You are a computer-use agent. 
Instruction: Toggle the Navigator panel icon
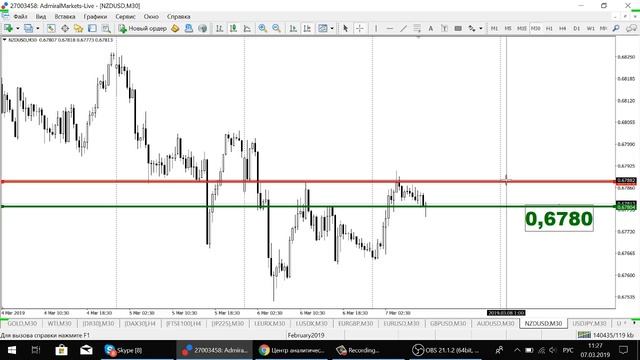tap(78, 28)
